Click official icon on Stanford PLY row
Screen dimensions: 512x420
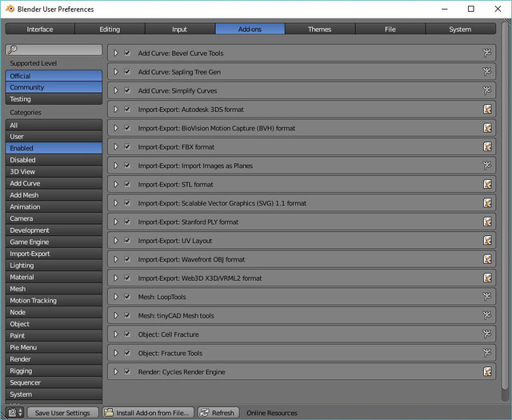point(487,222)
